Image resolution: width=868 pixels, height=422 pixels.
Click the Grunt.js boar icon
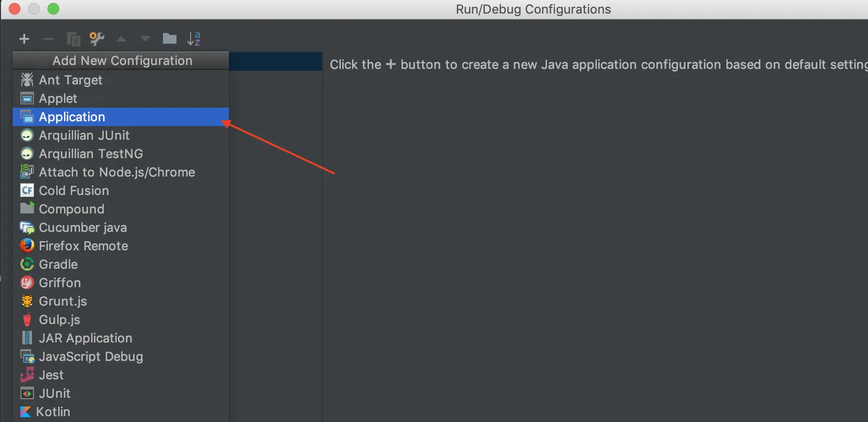tap(27, 301)
